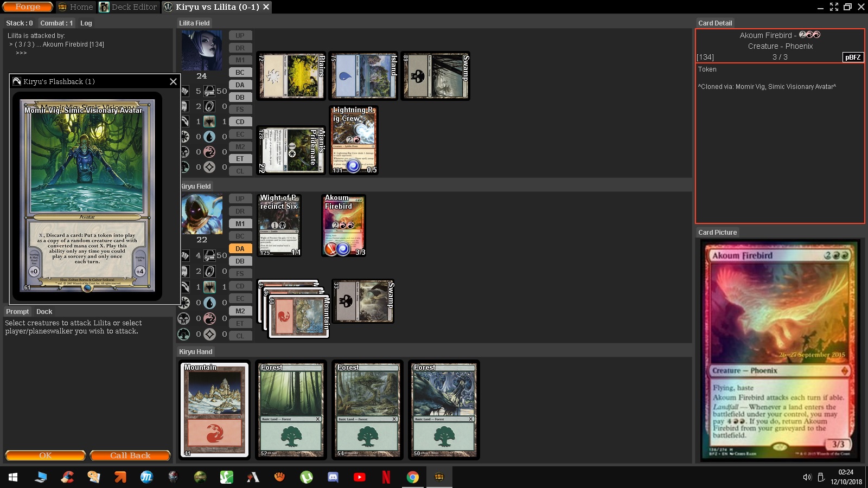Select the Prompt tab
This screenshot has height=488, width=868.
17,312
